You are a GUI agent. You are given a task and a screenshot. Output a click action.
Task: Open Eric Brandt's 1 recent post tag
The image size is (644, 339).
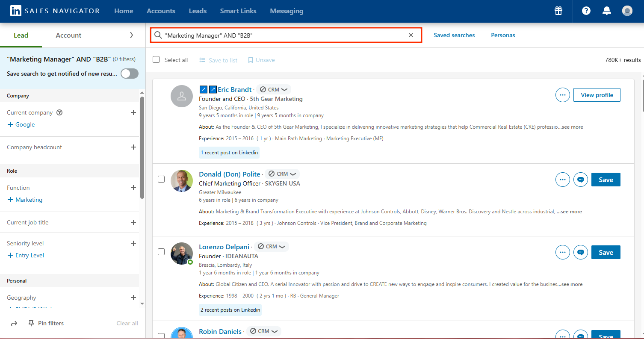(229, 153)
